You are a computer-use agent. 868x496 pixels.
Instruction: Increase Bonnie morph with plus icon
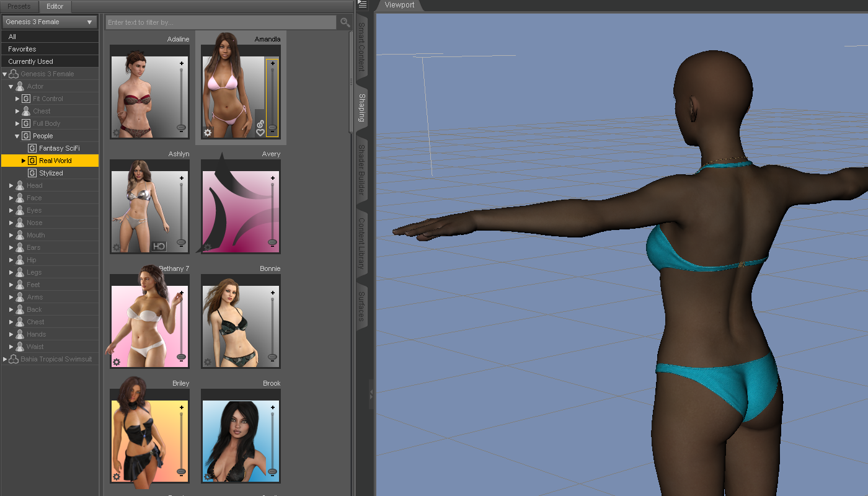pos(272,293)
